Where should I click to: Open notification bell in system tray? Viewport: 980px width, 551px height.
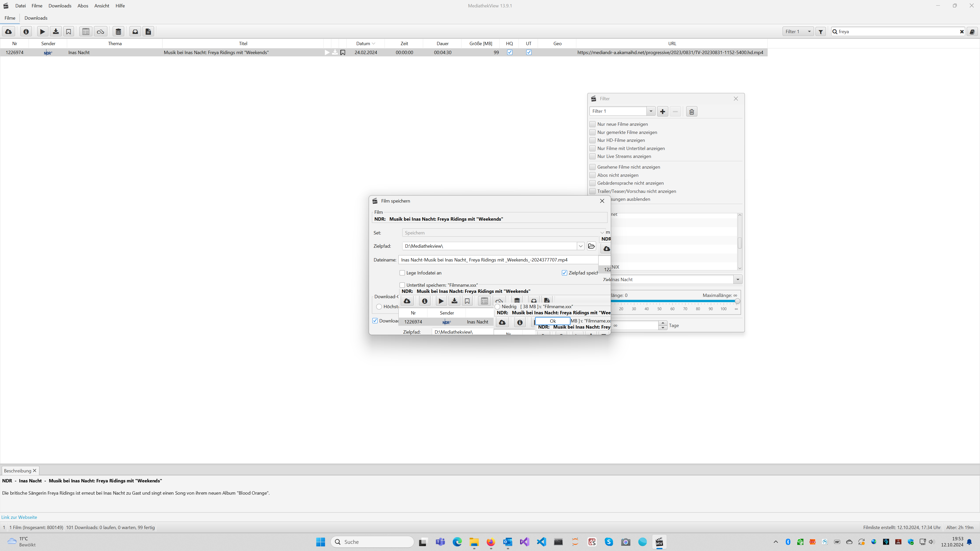[x=969, y=542]
